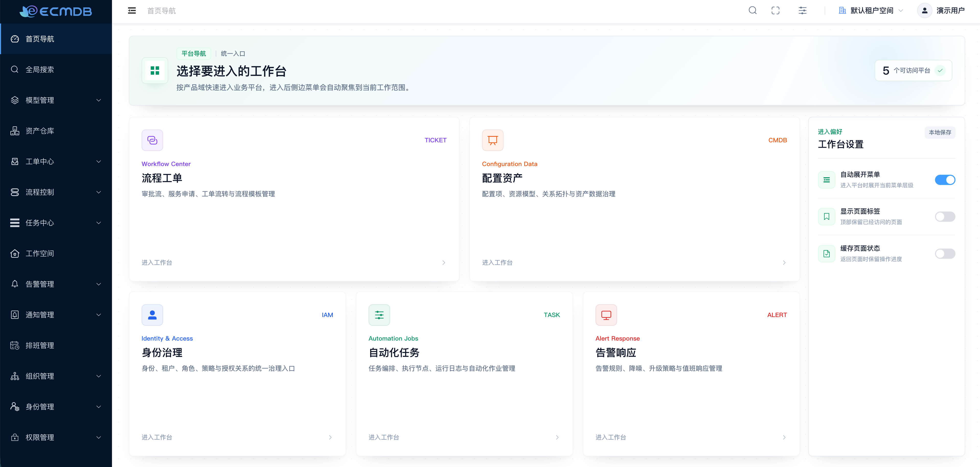Click the 工作台设置 heading
The height and width of the screenshot is (467, 980).
[841, 145]
